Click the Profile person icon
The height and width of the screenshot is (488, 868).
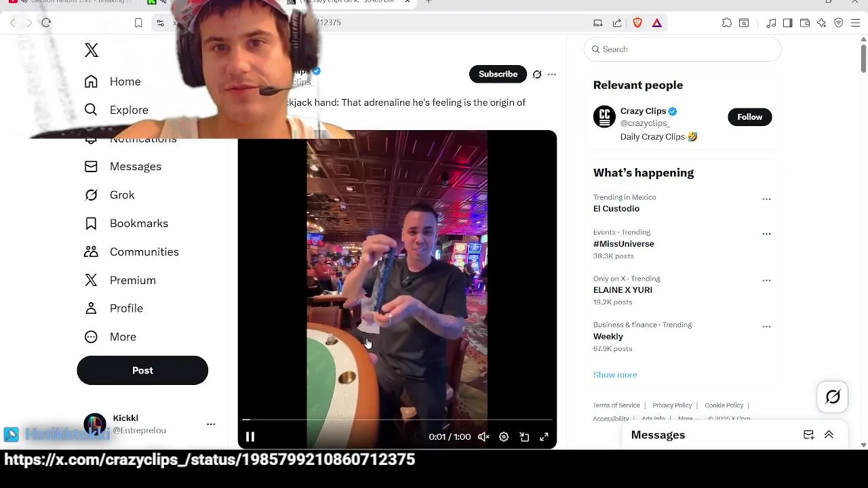click(91, 308)
